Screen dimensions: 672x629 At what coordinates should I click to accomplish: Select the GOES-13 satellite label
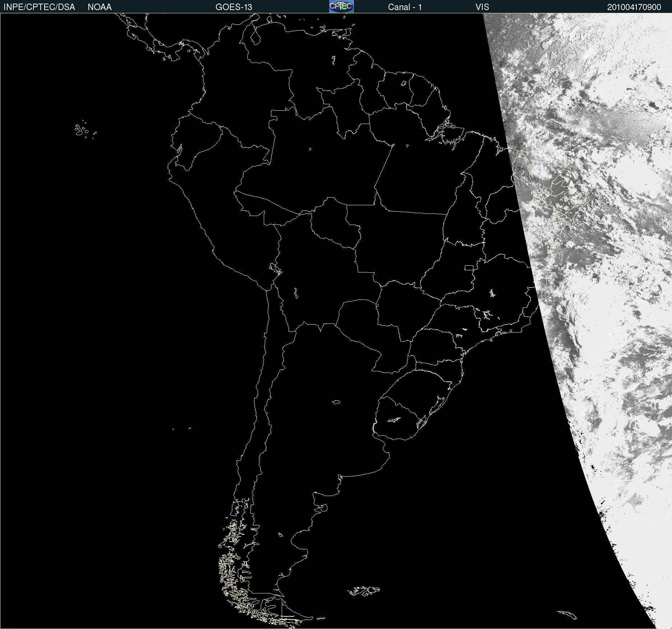point(234,7)
